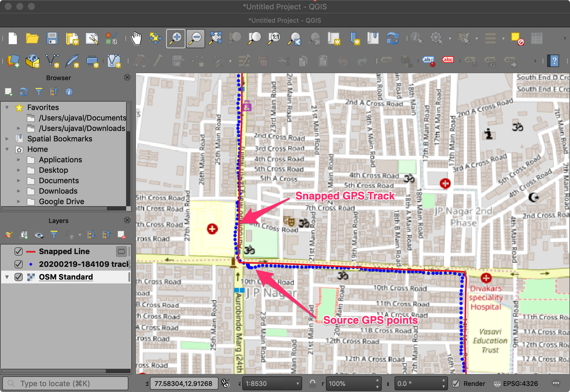
Task: Toggle Snapped Line layer visibility checkbox
Action: pyautogui.click(x=19, y=251)
